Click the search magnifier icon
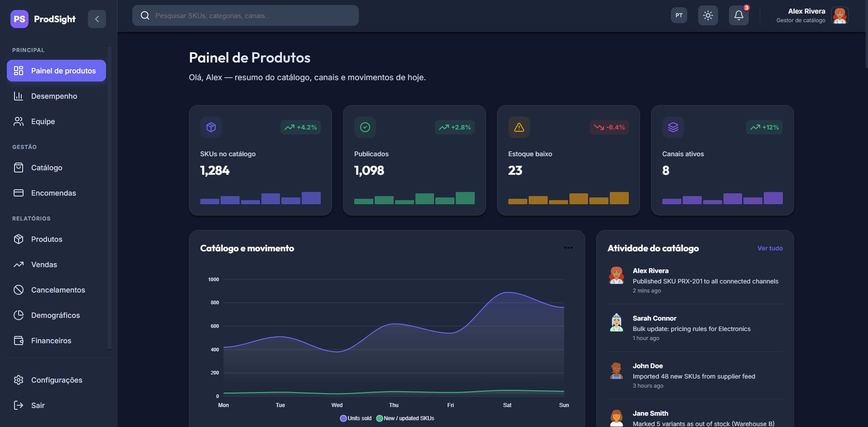The height and width of the screenshot is (427, 868). (145, 15)
